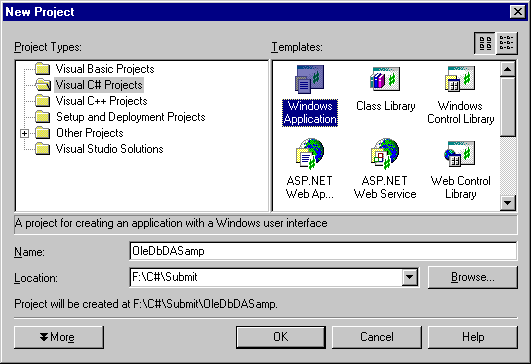This screenshot has height=364, width=531.
Task: Click the Name input field
Action: (x=323, y=251)
